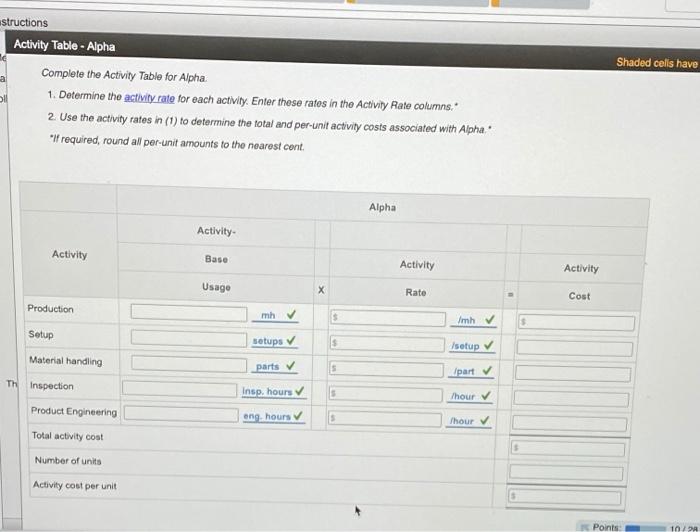Select the Total activity cost field
Screen dimensions: 700x532
(x=568, y=449)
